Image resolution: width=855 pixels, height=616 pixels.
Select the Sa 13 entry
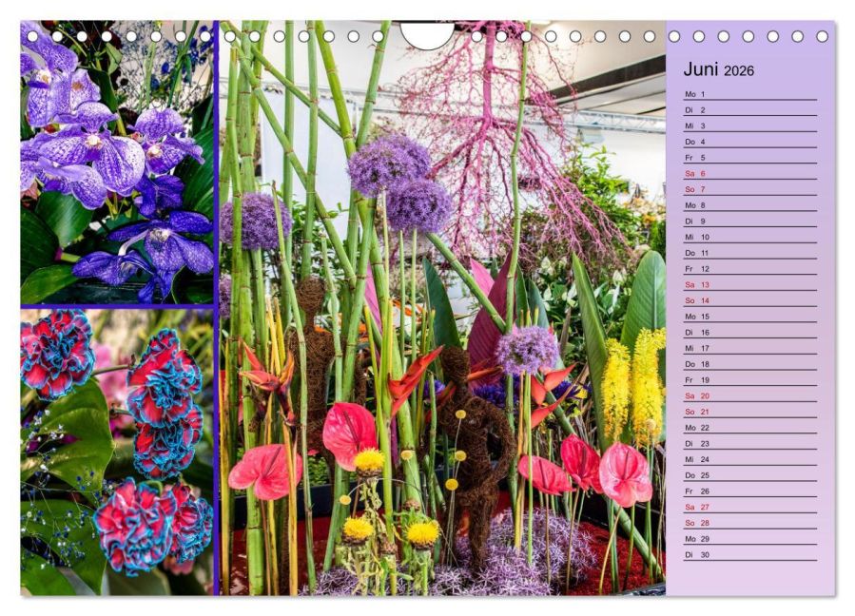click(749, 285)
